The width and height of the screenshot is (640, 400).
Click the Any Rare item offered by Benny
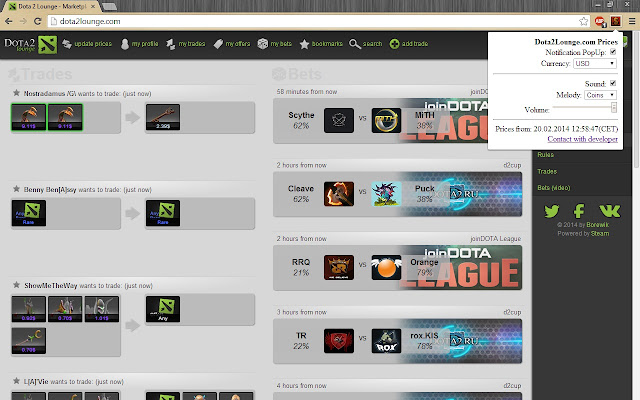[29, 213]
